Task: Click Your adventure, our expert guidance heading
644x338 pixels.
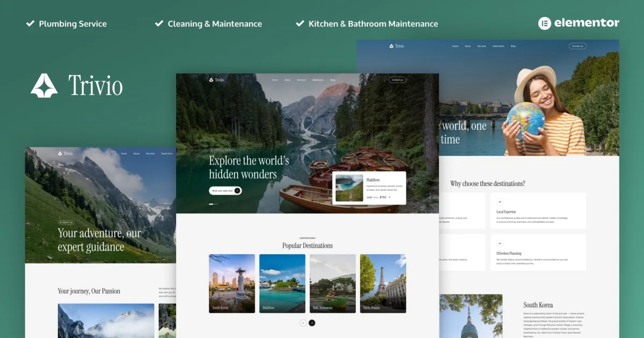Action: [100, 240]
